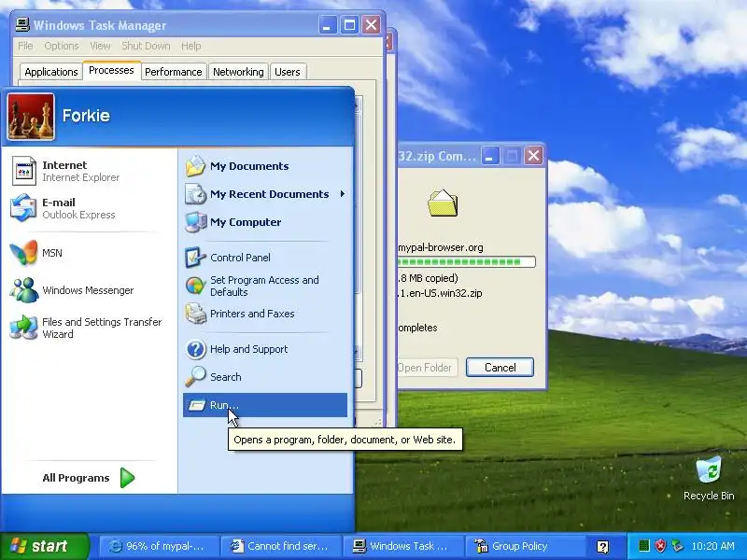Viewport: 747px width, 560px height.
Task: Click the green tray icon beside the red shield
Action: point(644,546)
